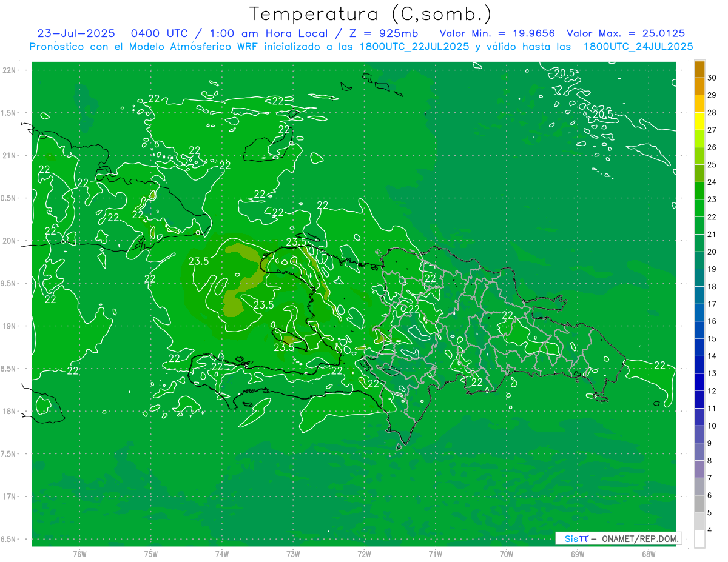Image resolution: width=728 pixels, height=562 pixels.
Task: Click the '73W' longitude axis label
Action: 293,554
